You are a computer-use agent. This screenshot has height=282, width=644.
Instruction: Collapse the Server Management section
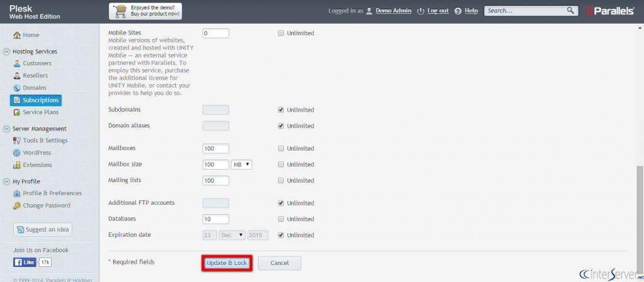pos(6,129)
